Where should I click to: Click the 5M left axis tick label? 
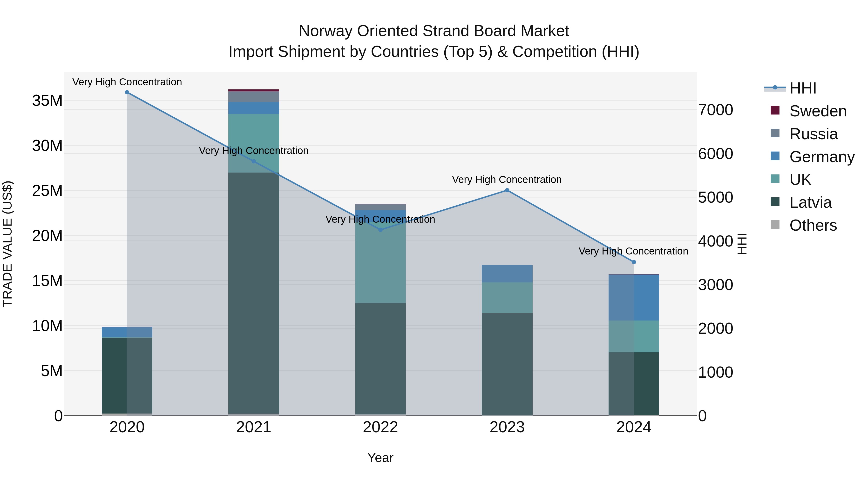coord(52,371)
